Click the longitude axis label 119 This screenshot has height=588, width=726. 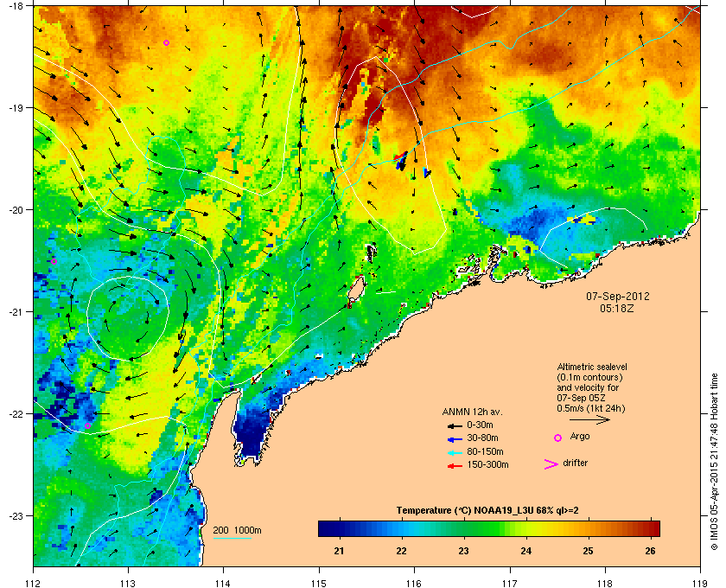pyautogui.click(x=700, y=583)
